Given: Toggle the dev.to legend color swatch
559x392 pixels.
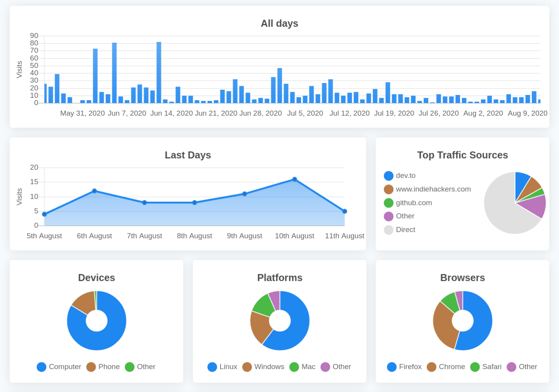Looking at the screenshot, I should (389, 176).
